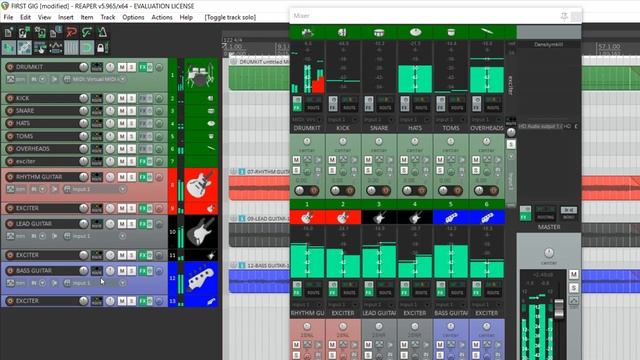The height and width of the screenshot is (360, 640).
Task: Click the blue bass image on BASS GUITAR track
Action: (201, 278)
